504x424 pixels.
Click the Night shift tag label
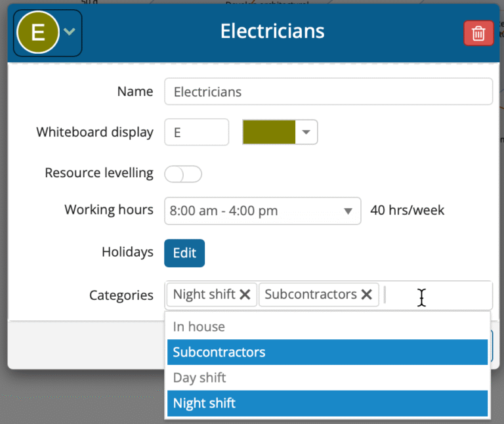point(203,295)
